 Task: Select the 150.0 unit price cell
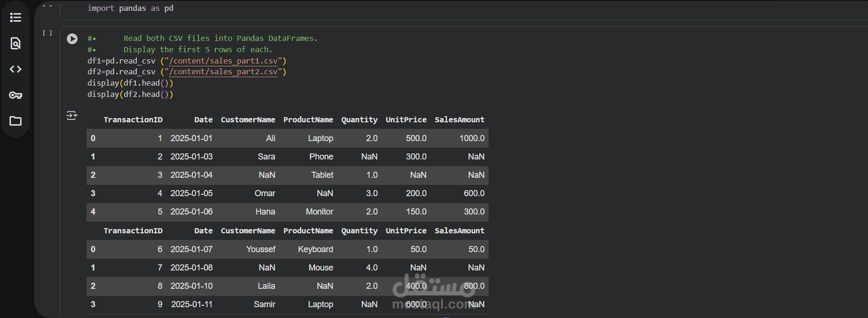tap(416, 212)
